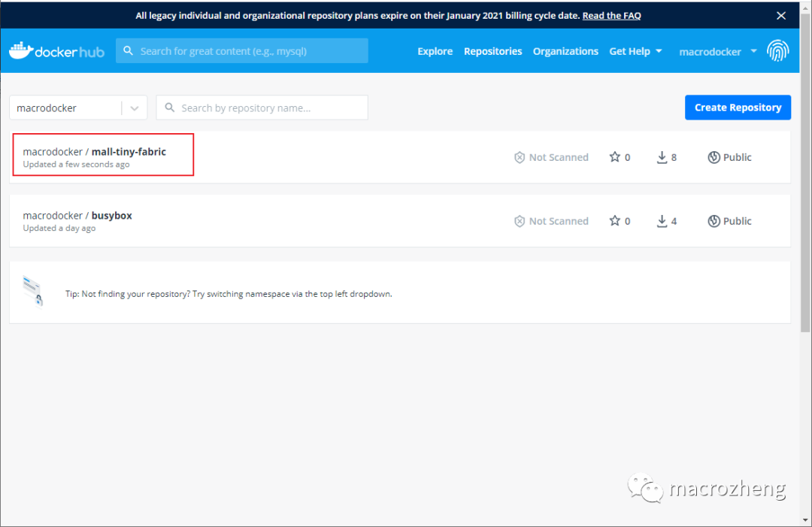This screenshot has width=812, height=527.
Task: Click the Public globe icon for mall-tiny-fabric
Action: click(714, 157)
